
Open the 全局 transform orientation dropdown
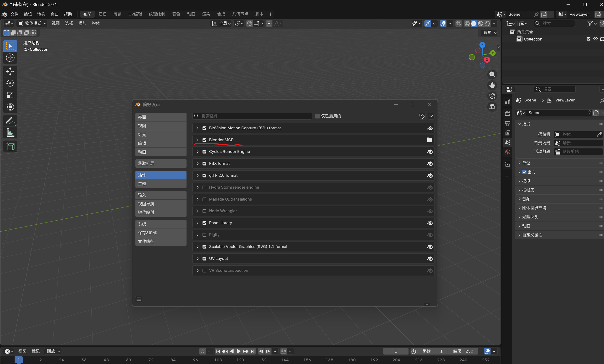coord(221,24)
